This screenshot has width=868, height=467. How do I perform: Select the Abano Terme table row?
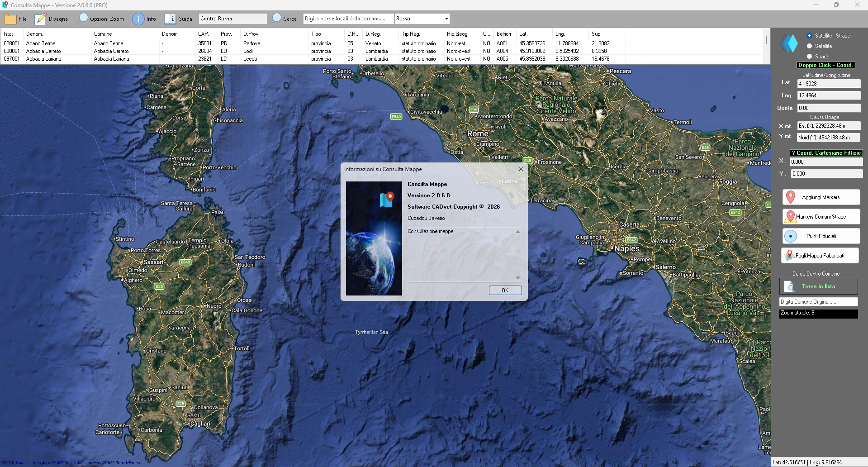(312, 43)
